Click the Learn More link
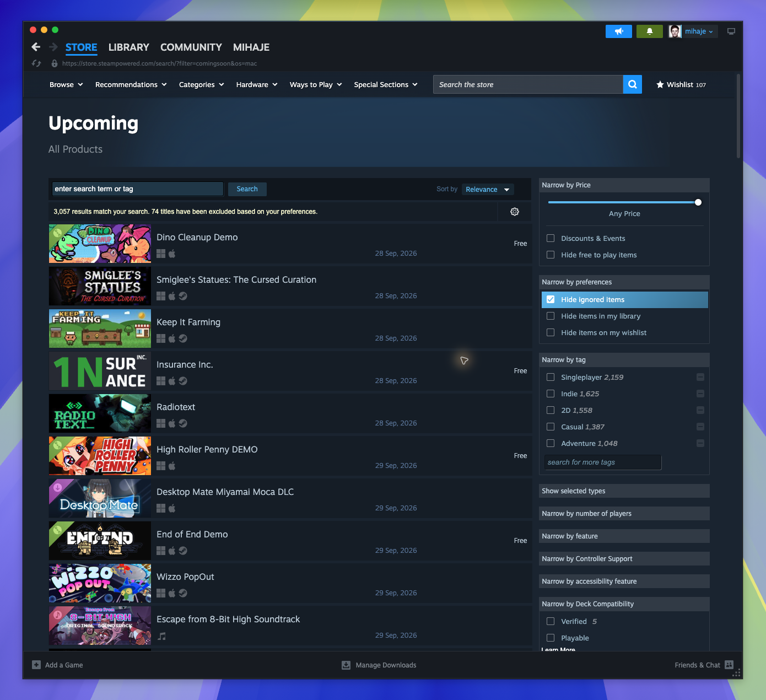766x700 pixels. coord(558,649)
